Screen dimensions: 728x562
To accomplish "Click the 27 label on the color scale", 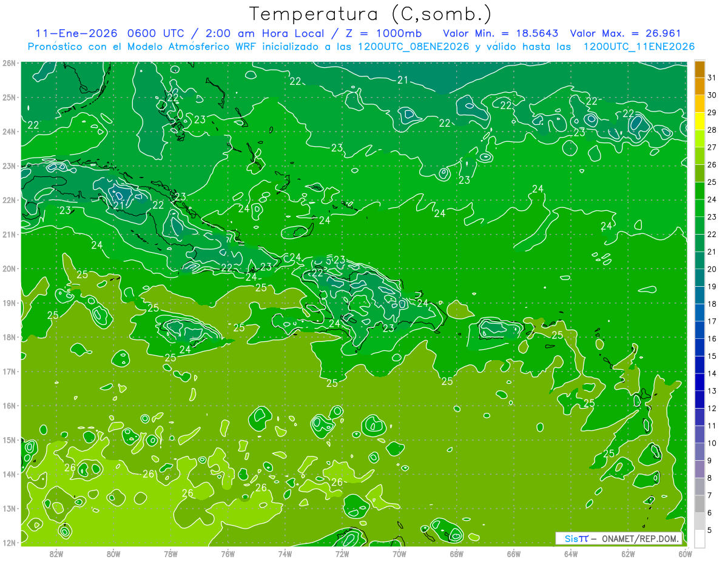I will [x=712, y=147].
